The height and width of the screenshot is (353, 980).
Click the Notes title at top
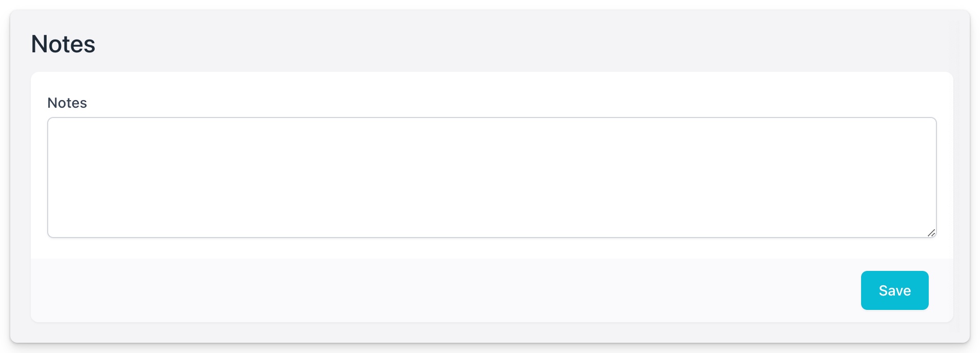[x=63, y=44]
